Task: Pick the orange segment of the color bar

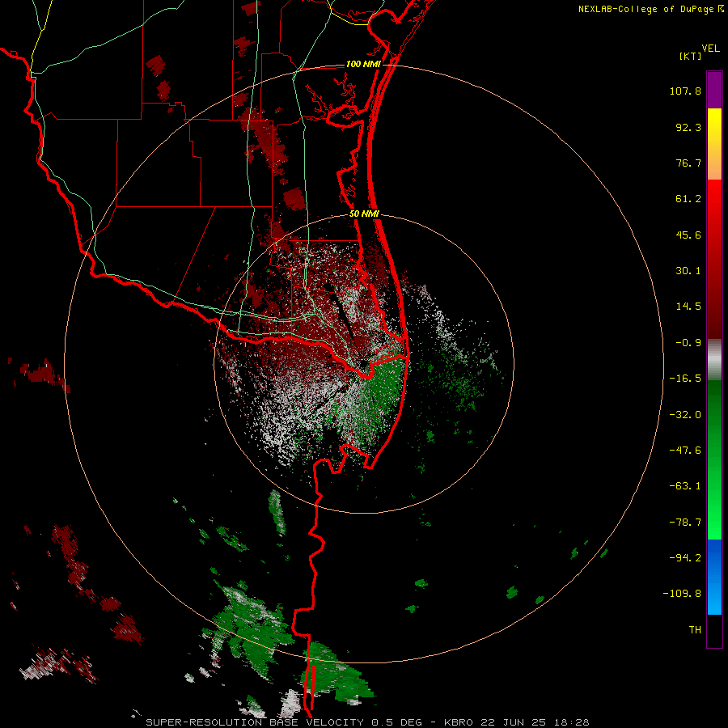Action: pyautogui.click(x=714, y=165)
